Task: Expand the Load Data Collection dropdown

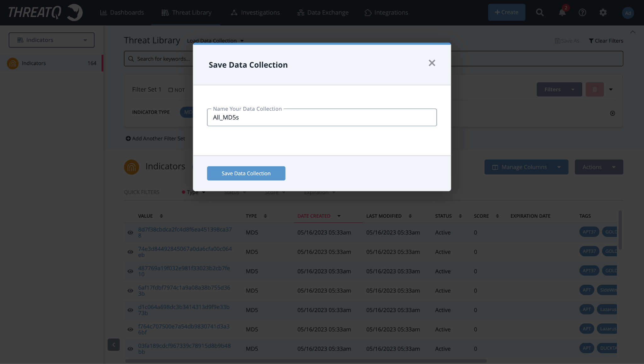Action: (x=215, y=41)
